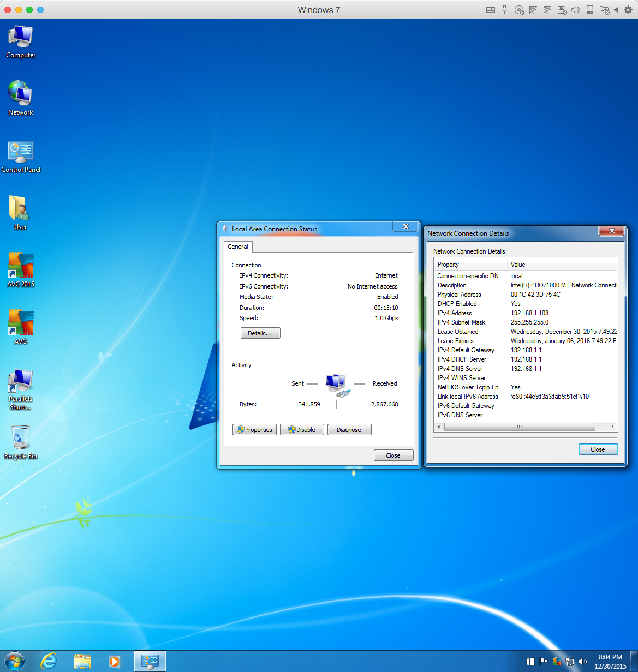Launch Internet Explorer from the taskbar
The height and width of the screenshot is (672, 638).
tap(49, 661)
